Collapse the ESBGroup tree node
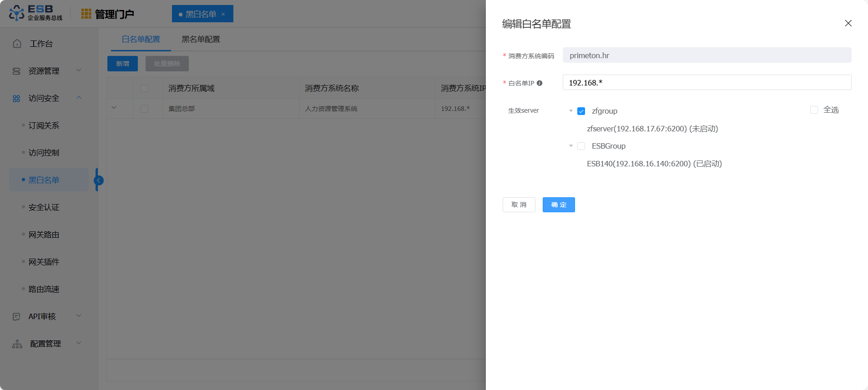This screenshot has height=390, width=868. coord(571,146)
